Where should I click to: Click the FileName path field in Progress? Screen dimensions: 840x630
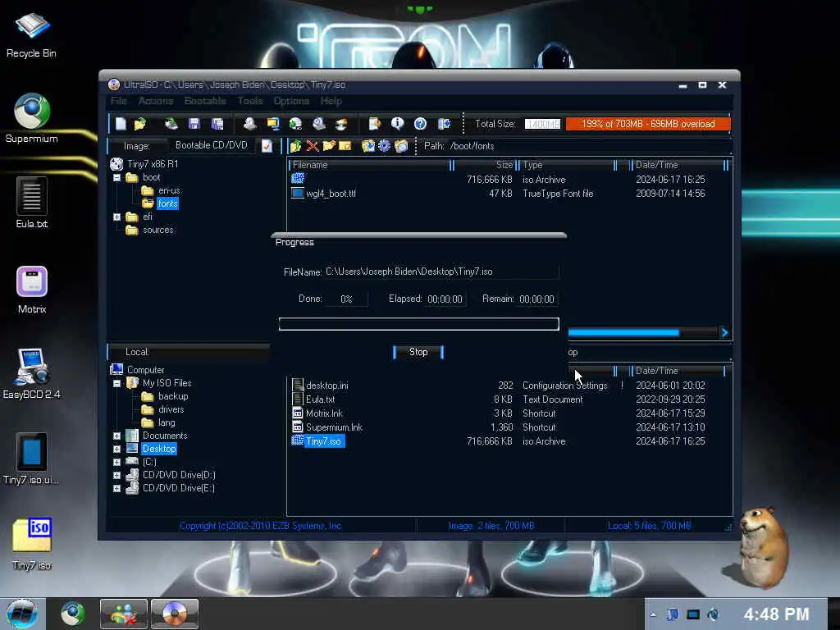[x=442, y=272]
